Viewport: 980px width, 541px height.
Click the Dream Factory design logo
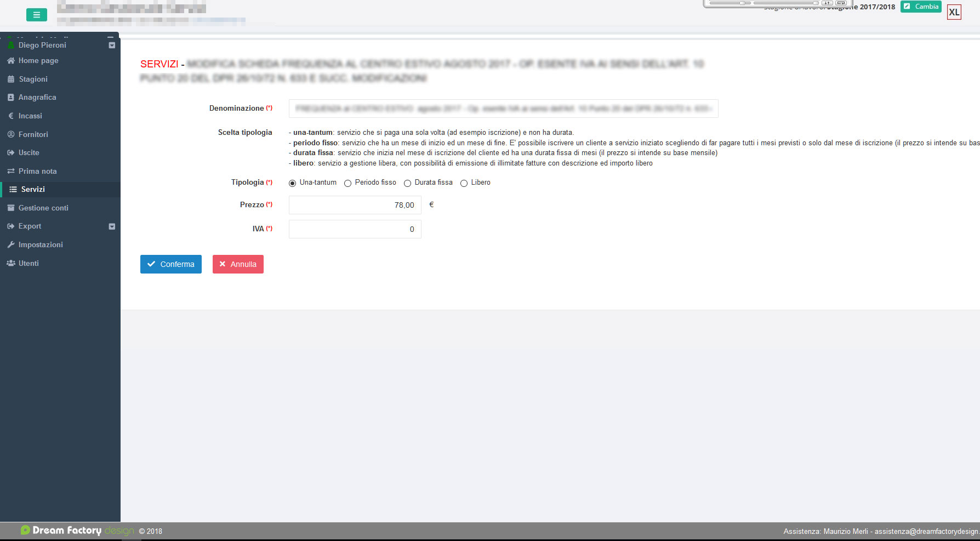tap(77, 531)
